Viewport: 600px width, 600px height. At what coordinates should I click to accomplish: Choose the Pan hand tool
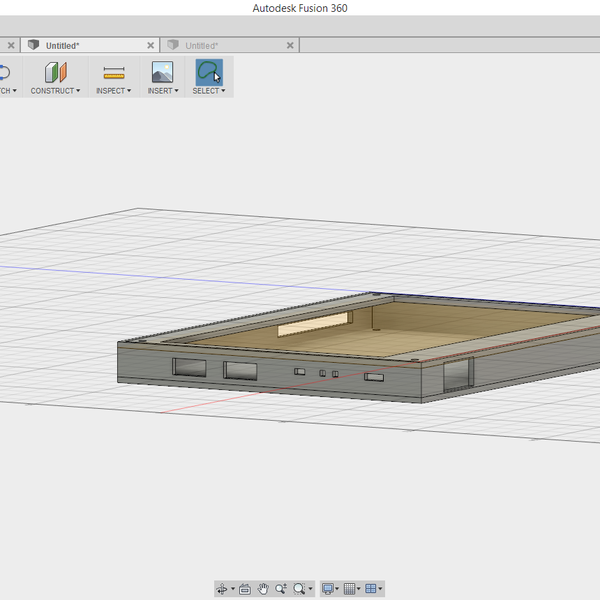(263, 589)
